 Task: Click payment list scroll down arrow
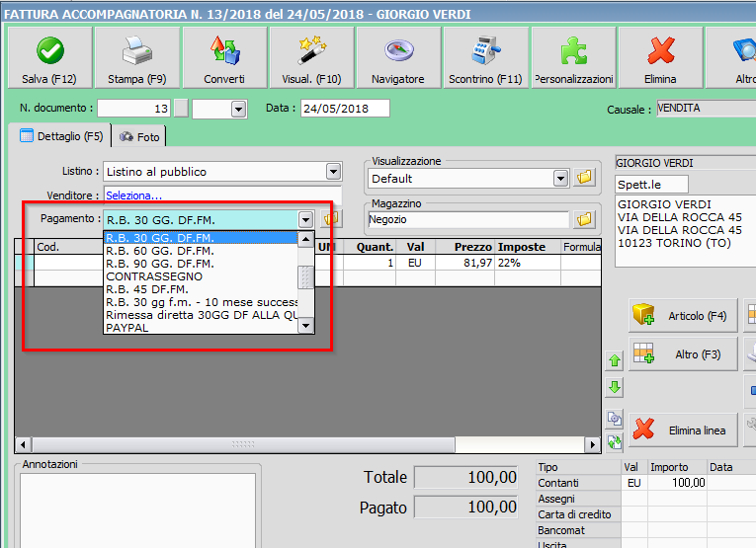[x=305, y=326]
